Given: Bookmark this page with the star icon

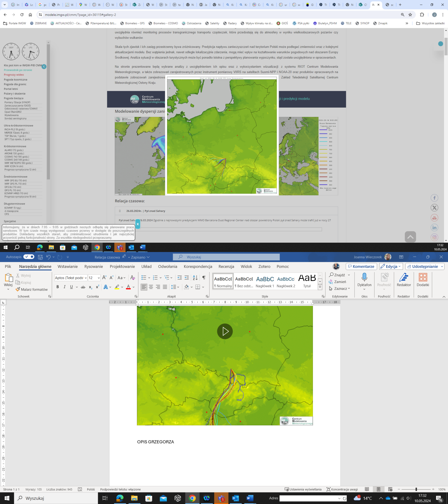Looking at the screenshot, I should click(x=410, y=15).
